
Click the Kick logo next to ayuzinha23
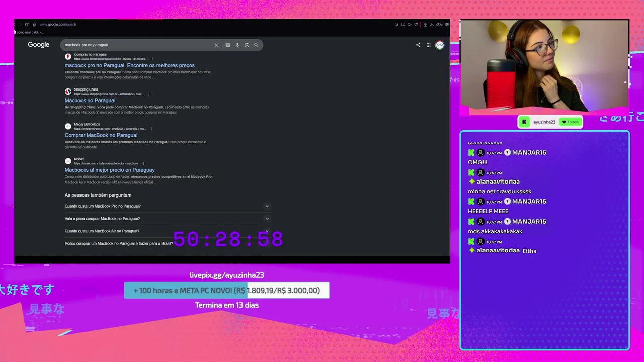tap(524, 122)
